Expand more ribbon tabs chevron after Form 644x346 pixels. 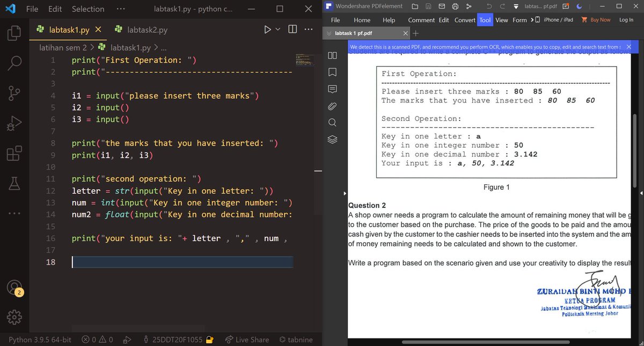point(531,20)
